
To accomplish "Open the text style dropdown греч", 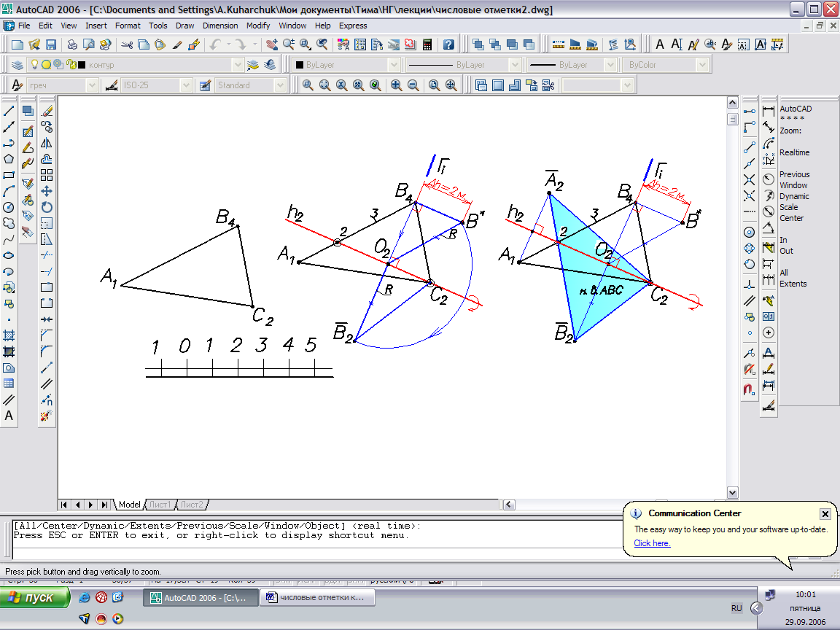I will (92, 85).
